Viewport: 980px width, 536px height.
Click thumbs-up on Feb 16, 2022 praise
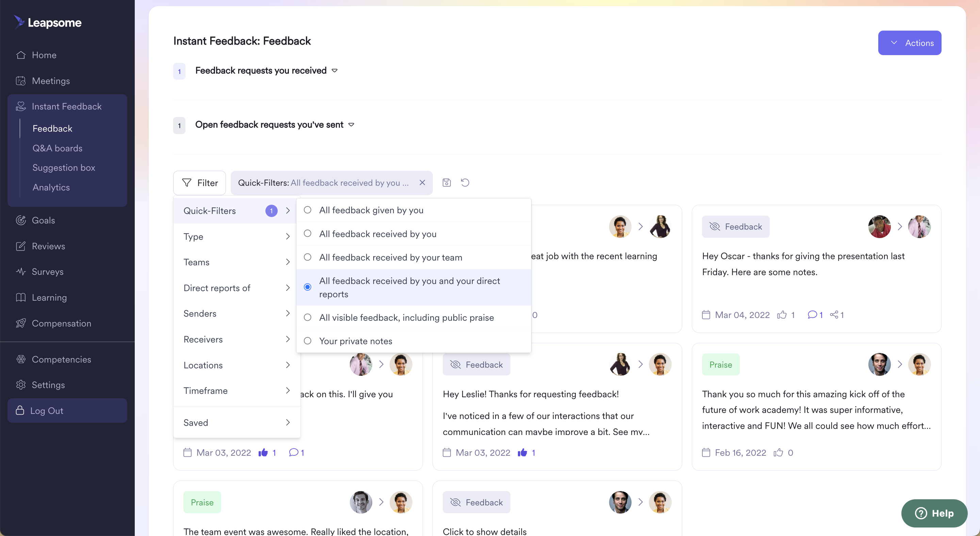778,452
